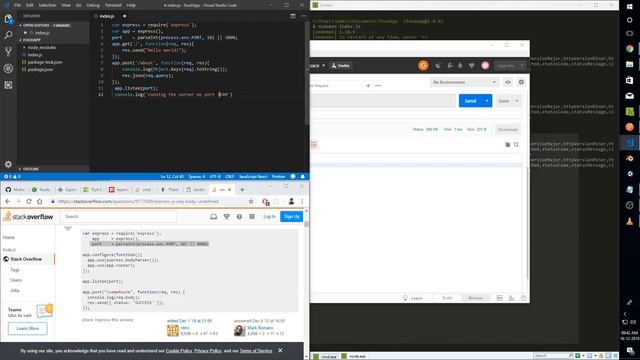Bookmark the Stack Overflow page with star

(251, 201)
